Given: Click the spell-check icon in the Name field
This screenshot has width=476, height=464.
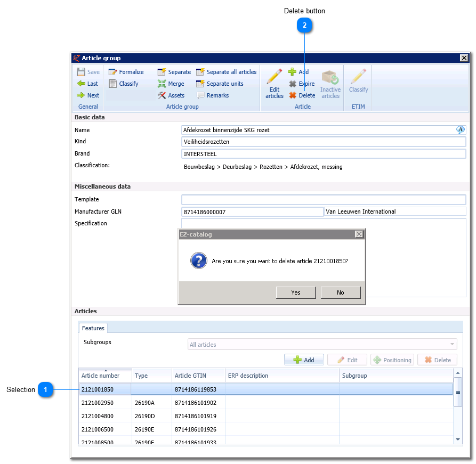Looking at the screenshot, I should pyautogui.click(x=460, y=130).
